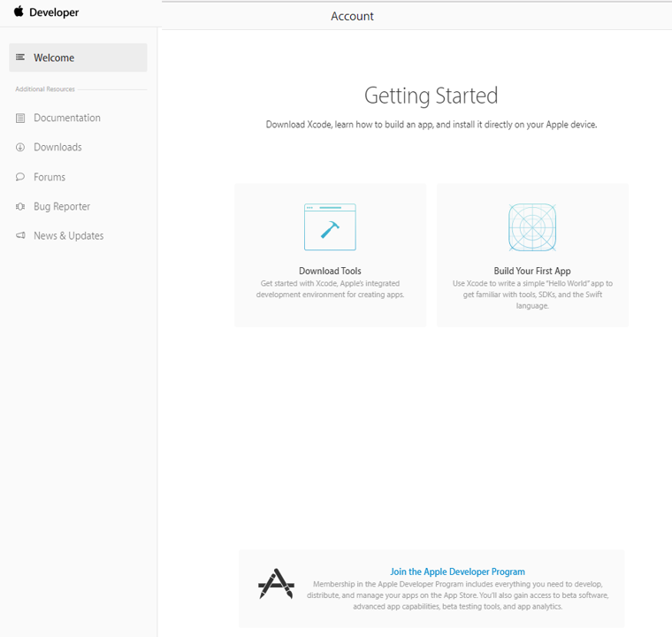Open Bug Reporter sidebar link
672x637 pixels.
point(62,206)
